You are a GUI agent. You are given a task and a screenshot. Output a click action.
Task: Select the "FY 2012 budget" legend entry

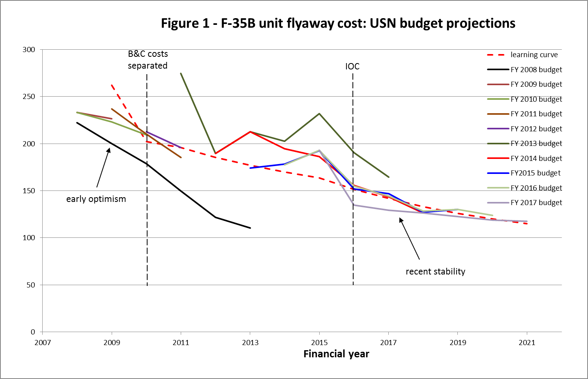pyautogui.click(x=525, y=129)
